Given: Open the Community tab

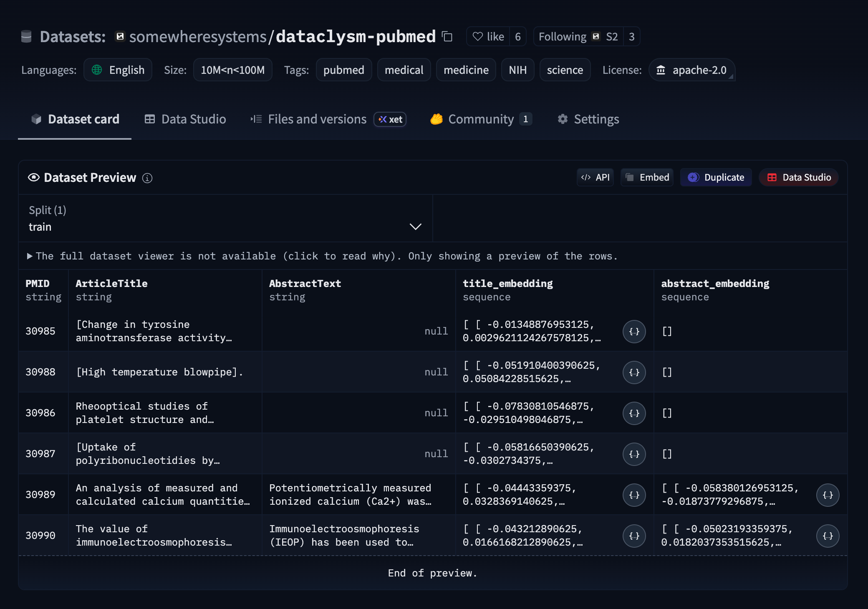Looking at the screenshot, I should click(x=481, y=119).
